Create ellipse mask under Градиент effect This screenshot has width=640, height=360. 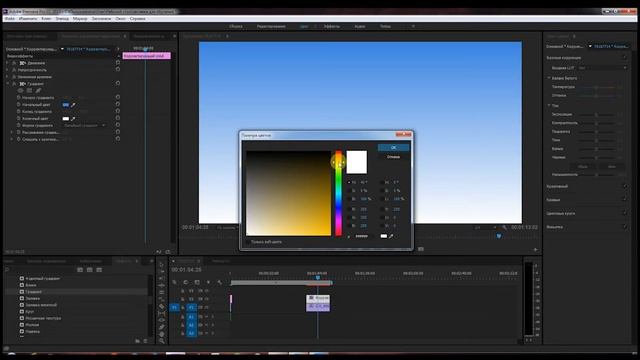click(20, 91)
